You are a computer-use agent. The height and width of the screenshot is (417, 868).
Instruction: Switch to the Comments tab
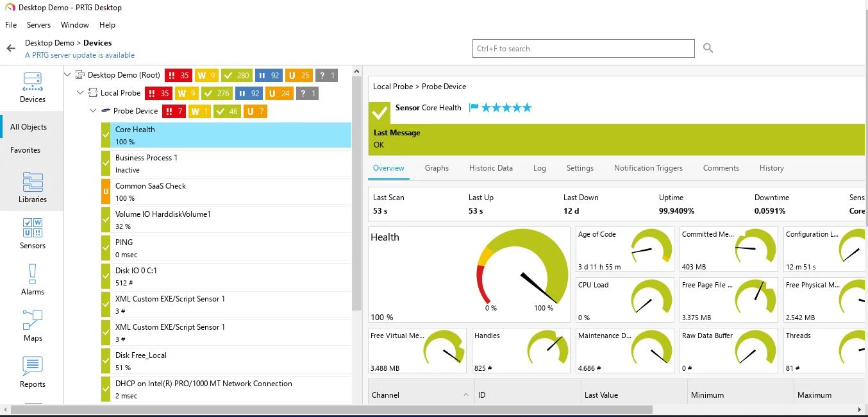pyautogui.click(x=721, y=168)
